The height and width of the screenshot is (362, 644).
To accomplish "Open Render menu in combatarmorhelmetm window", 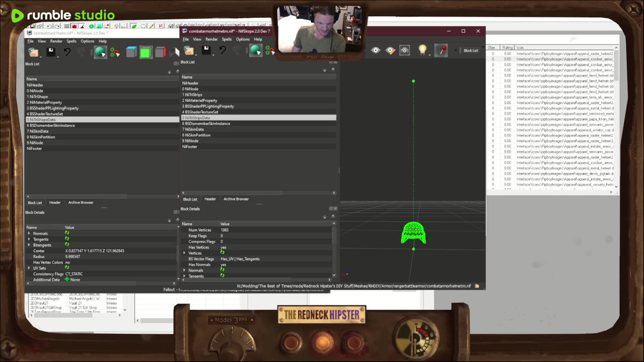I will [x=211, y=39].
